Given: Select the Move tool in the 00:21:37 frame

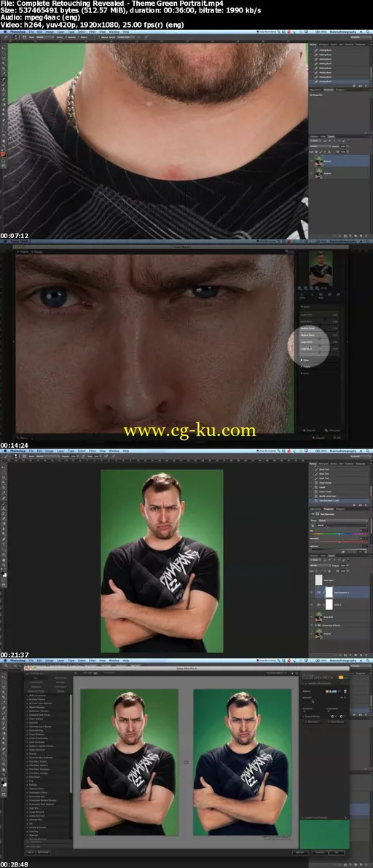Looking at the screenshot, I should pyautogui.click(x=4, y=467).
